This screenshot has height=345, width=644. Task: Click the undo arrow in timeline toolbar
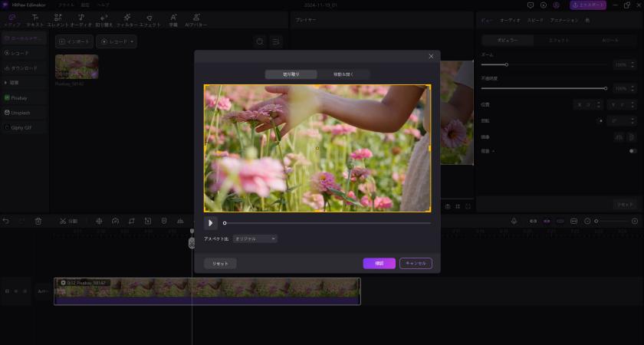(x=6, y=221)
